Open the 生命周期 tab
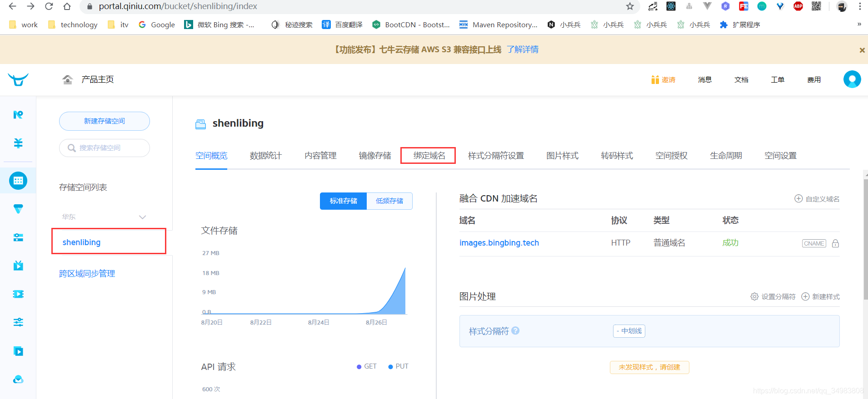The width and height of the screenshot is (868, 399). [726, 156]
